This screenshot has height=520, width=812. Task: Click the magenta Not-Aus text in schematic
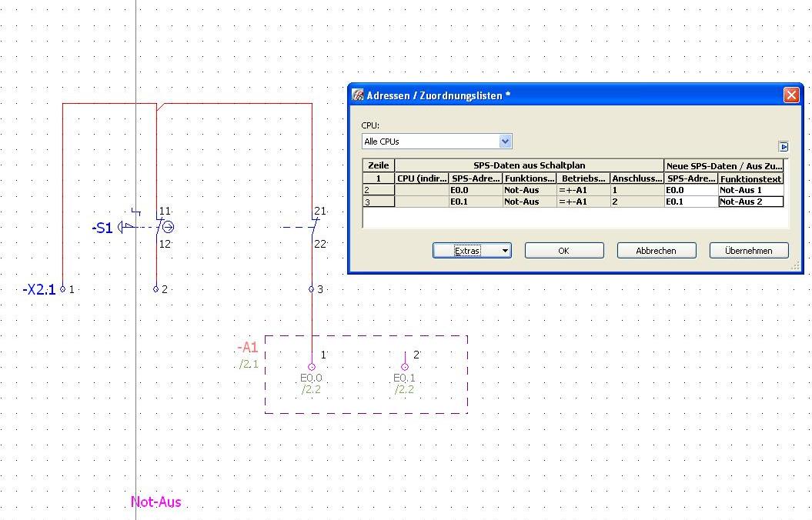tap(156, 502)
